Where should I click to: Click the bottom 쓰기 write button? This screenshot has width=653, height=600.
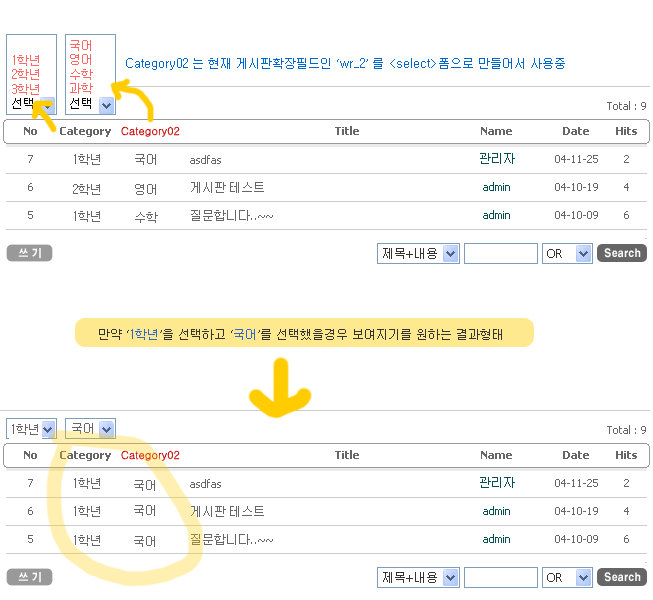click(x=30, y=577)
